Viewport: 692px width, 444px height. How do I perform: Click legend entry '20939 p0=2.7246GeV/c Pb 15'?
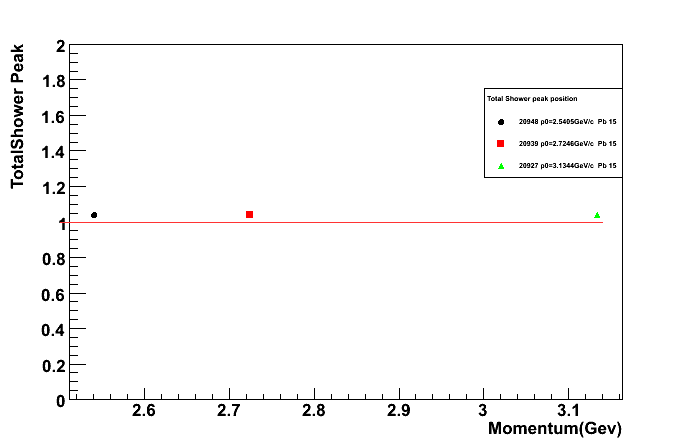[568, 143]
